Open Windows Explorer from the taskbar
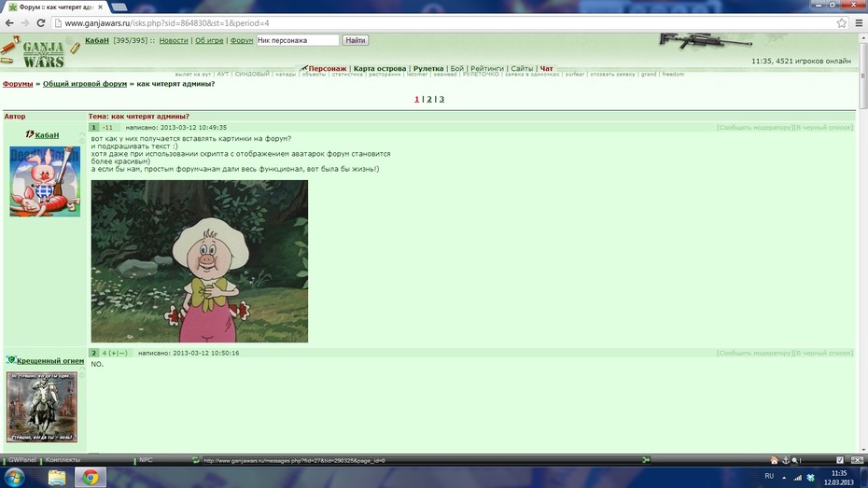 [x=56, y=477]
